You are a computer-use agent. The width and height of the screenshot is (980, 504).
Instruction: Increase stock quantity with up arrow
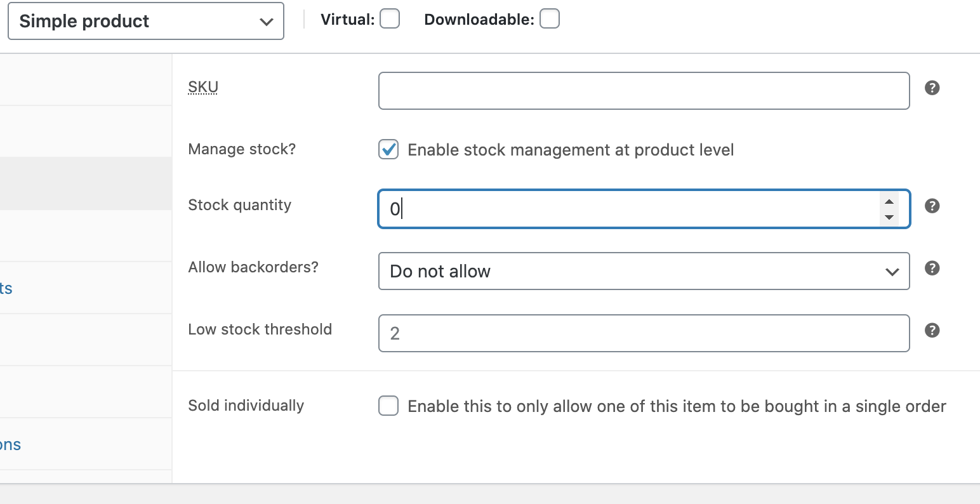pyautogui.click(x=889, y=202)
